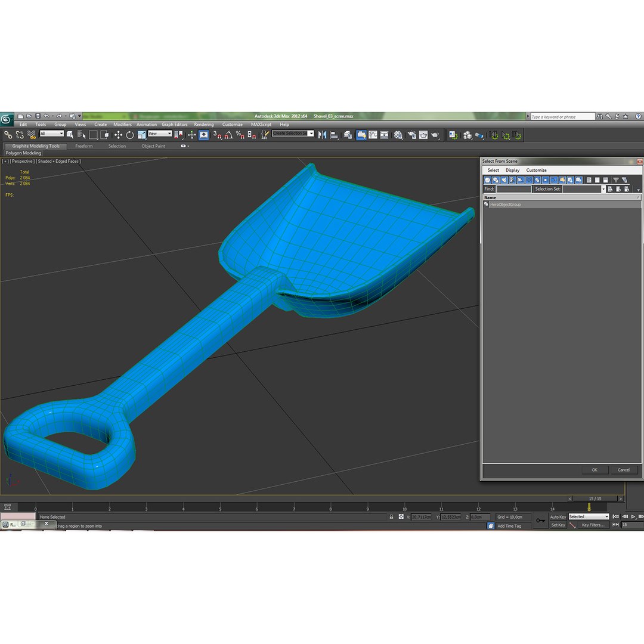Toggle Percent Snap
Image resolution: width=644 pixels, height=644 pixels.
click(x=240, y=135)
